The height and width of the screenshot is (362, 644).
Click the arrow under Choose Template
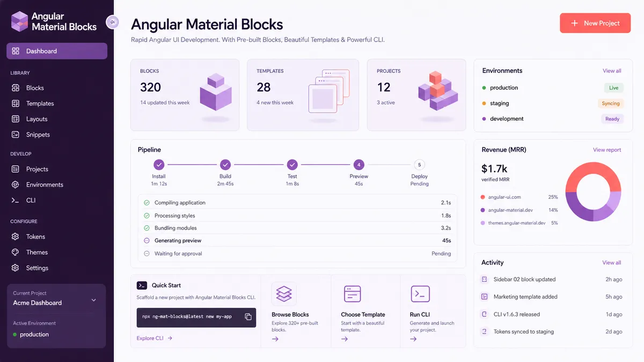click(x=345, y=339)
